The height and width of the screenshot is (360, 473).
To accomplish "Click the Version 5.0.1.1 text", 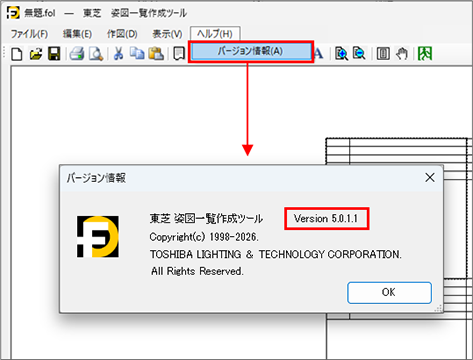I will [x=326, y=219].
